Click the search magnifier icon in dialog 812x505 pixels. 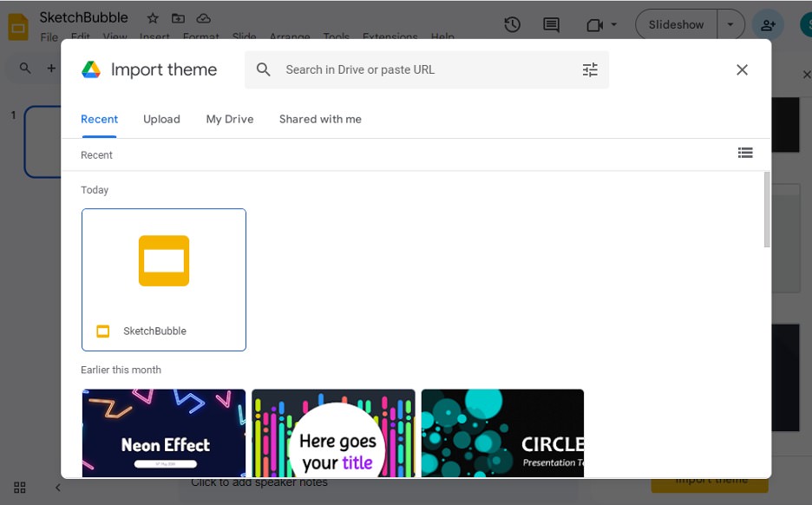pyautogui.click(x=264, y=69)
